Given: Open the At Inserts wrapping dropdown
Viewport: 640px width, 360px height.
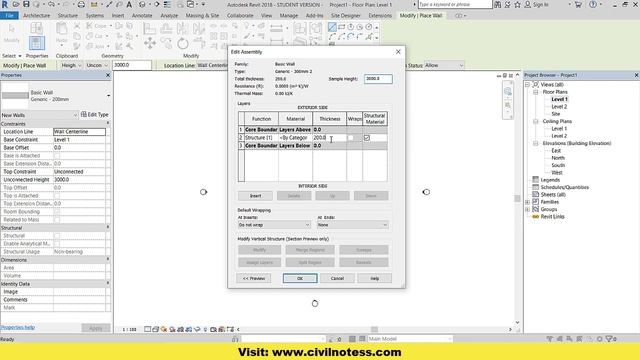Looking at the screenshot, I should click(x=274, y=225).
